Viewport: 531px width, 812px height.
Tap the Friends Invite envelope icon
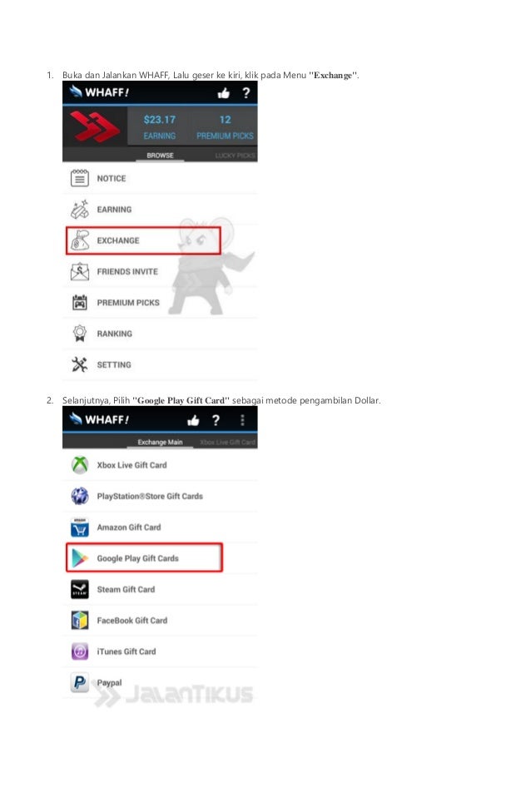[79, 271]
